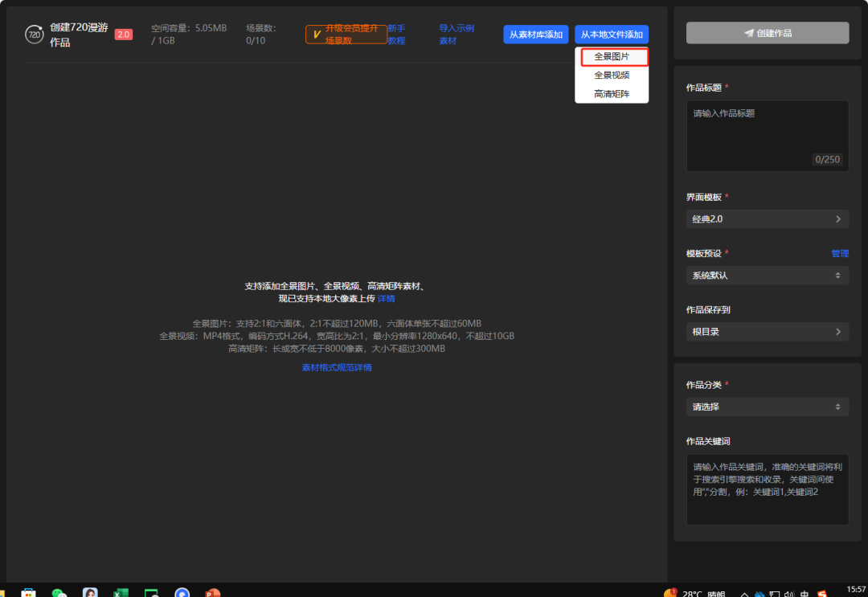The image size is (868, 597).
Task: Select 全景图片 from the add-file menu
Action: tap(612, 57)
